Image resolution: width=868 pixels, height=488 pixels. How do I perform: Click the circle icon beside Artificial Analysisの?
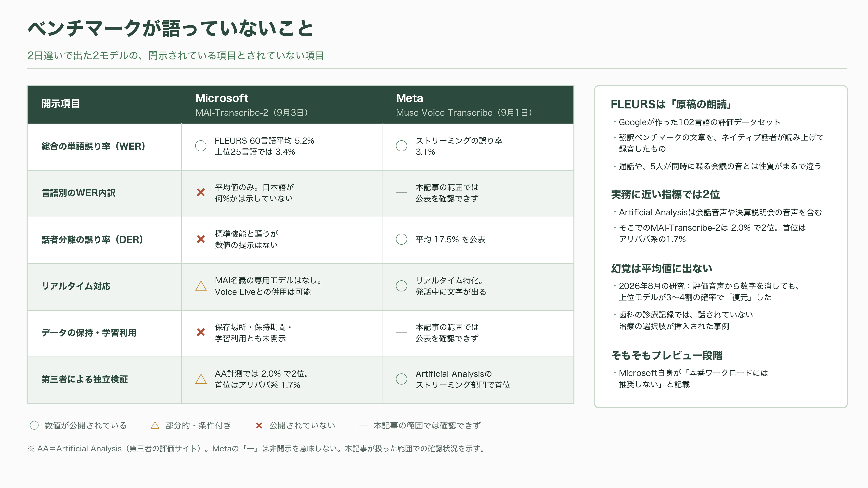(401, 379)
